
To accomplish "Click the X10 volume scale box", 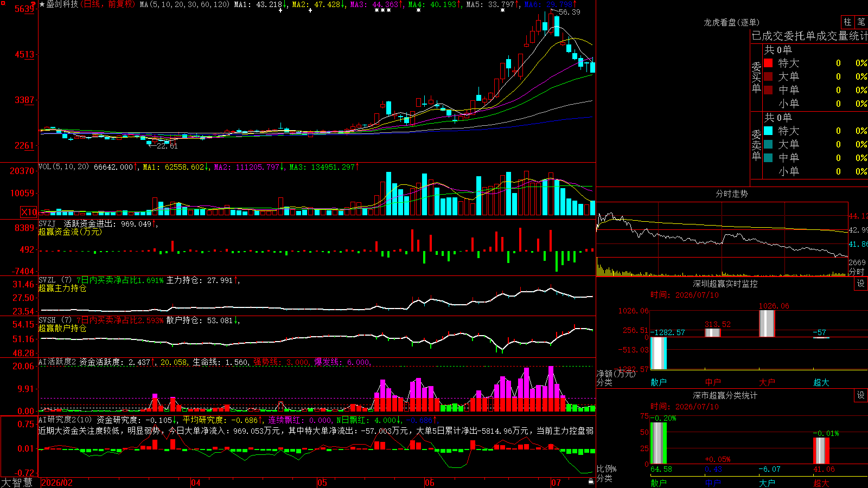I will pos(29,212).
